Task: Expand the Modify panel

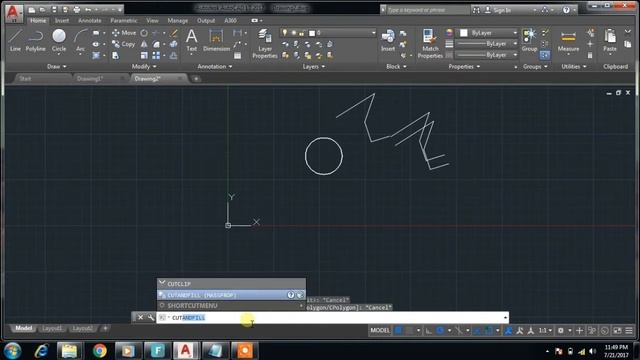Action: pos(144,66)
